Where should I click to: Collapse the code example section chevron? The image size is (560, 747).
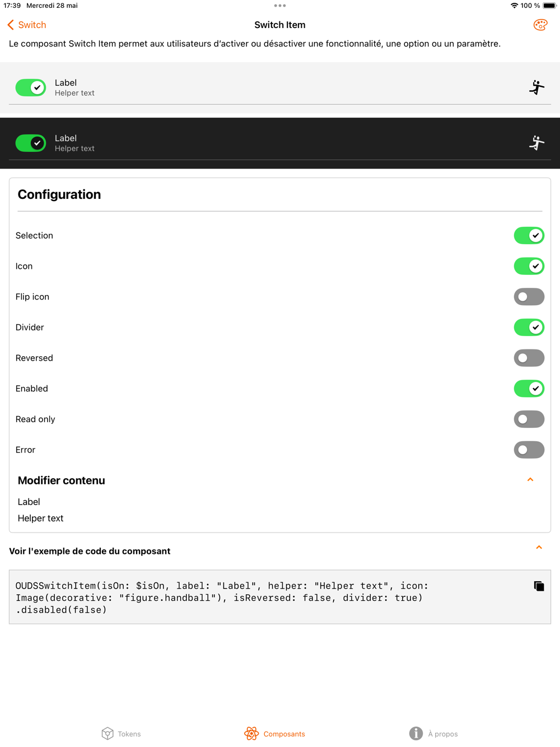(539, 548)
